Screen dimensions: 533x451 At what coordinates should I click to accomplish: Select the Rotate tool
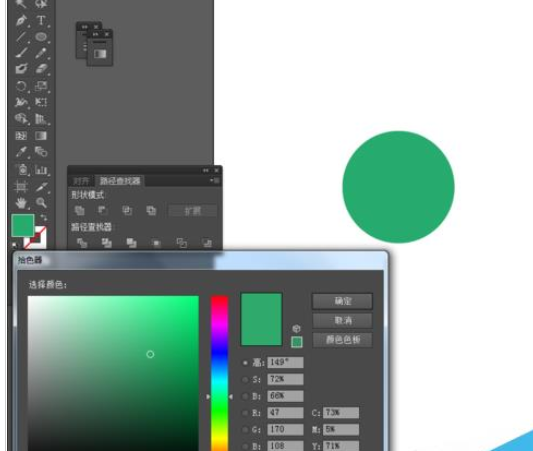click(21, 86)
